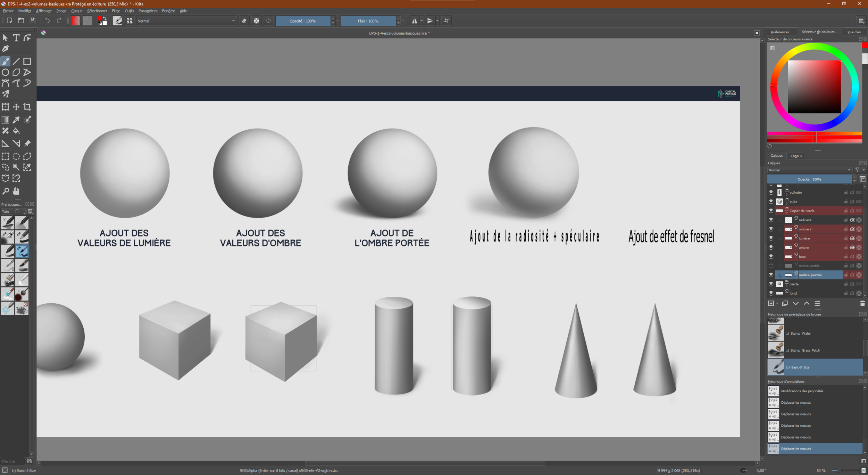The width and height of the screenshot is (868, 475).
Task: Collapse the Copier de cercle group
Action: click(787, 212)
